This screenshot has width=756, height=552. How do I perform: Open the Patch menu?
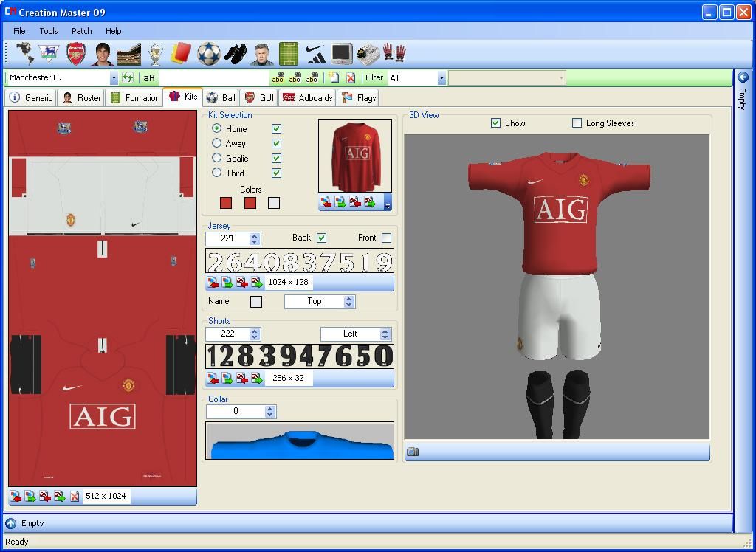[x=81, y=31]
